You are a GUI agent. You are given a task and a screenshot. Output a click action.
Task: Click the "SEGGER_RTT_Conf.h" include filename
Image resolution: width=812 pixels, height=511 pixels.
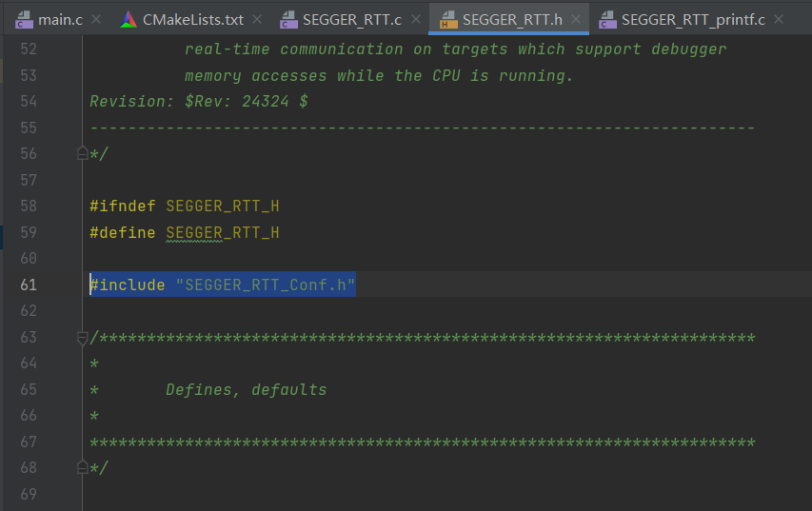point(265,285)
